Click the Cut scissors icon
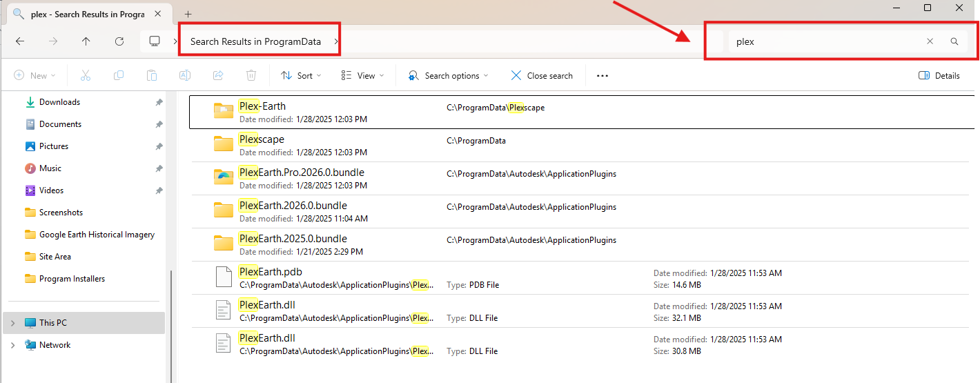980x383 pixels. tap(86, 76)
